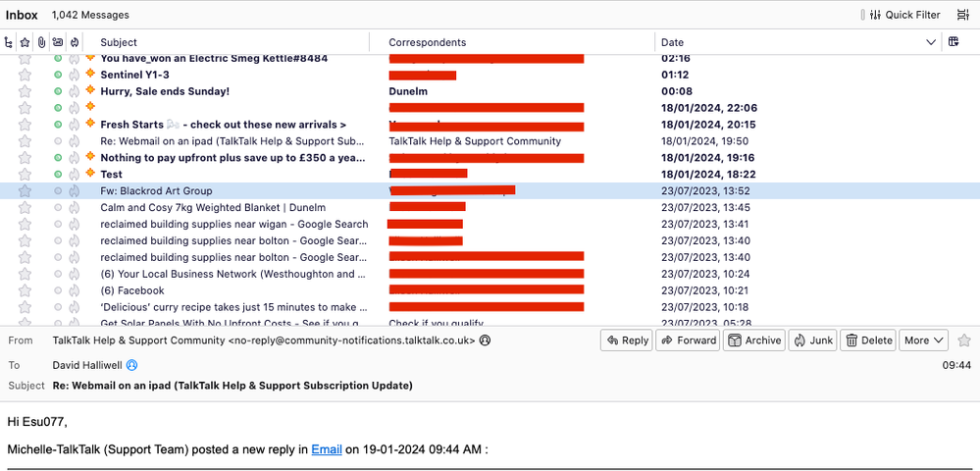Click the 23/07/2023, 10:18 date cell
This screenshot has height=471, width=980.
tap(705, 307)
